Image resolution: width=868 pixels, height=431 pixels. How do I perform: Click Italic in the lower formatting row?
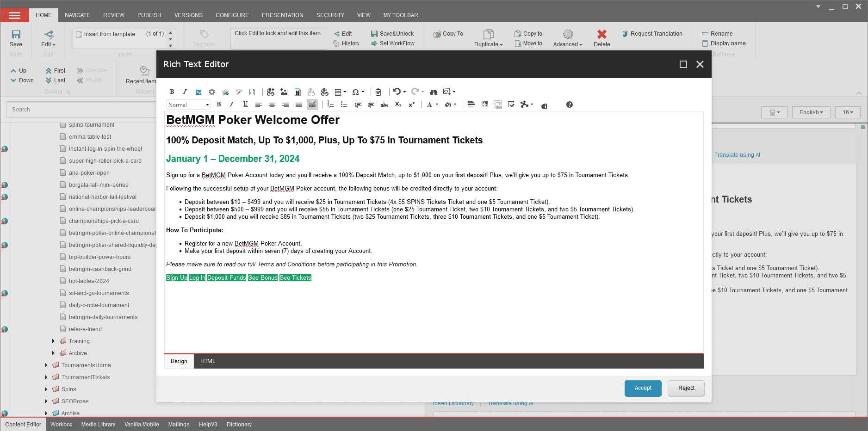[232, 105]
